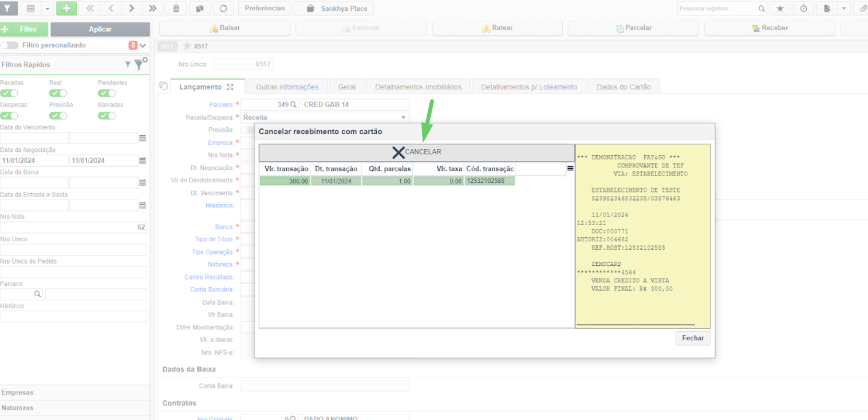The image size is (868, 420).
Task: Click the Baixar action button
Action: 225,28
